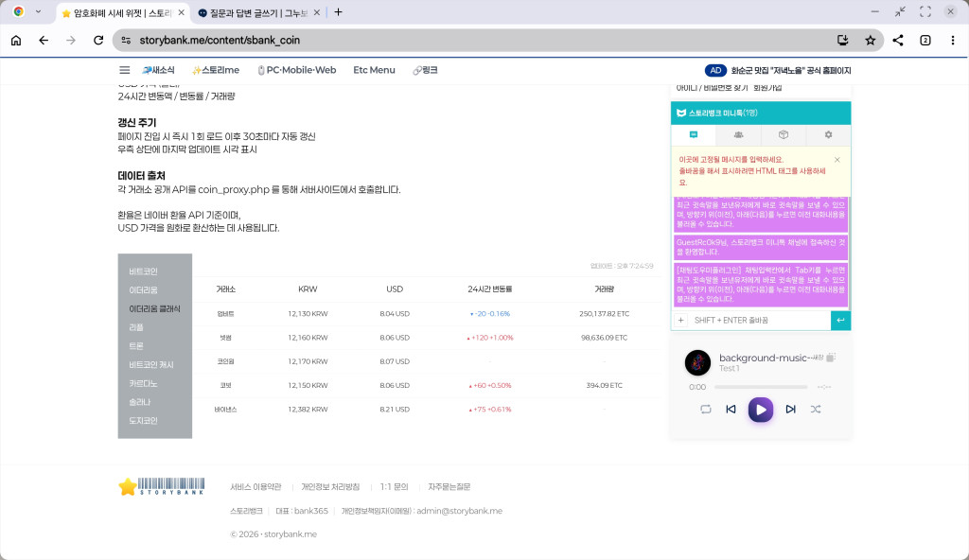The width and height of the screenshot is (969, 560).
Task: Select the chat messages tab in mini talk
Action: pos(694,134)
